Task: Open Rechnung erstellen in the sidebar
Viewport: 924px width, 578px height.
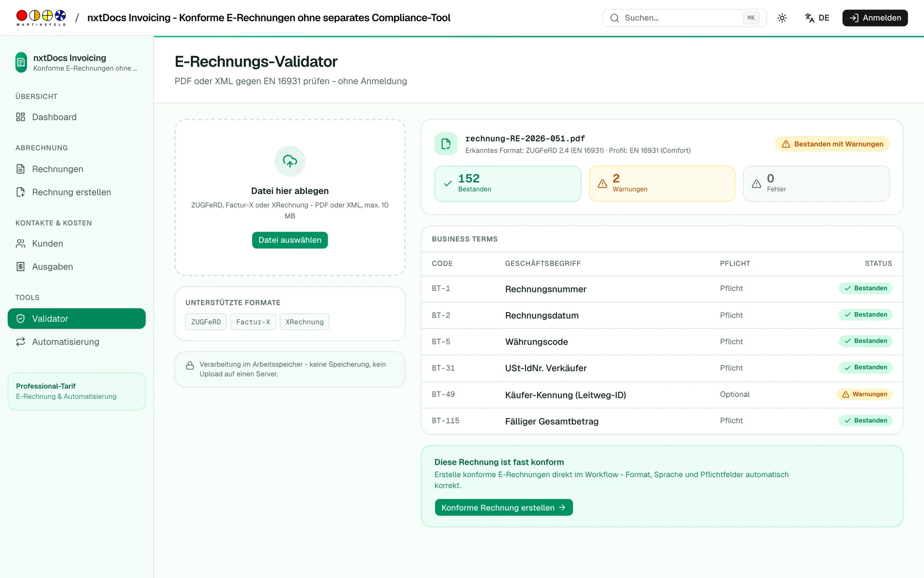Action: (77, 192)
